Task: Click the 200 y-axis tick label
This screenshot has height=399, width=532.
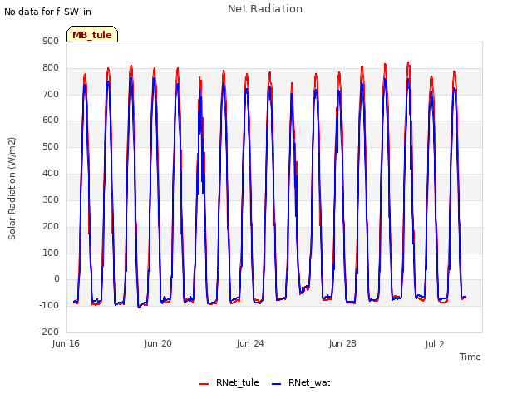Action: (x=51, y=226)
